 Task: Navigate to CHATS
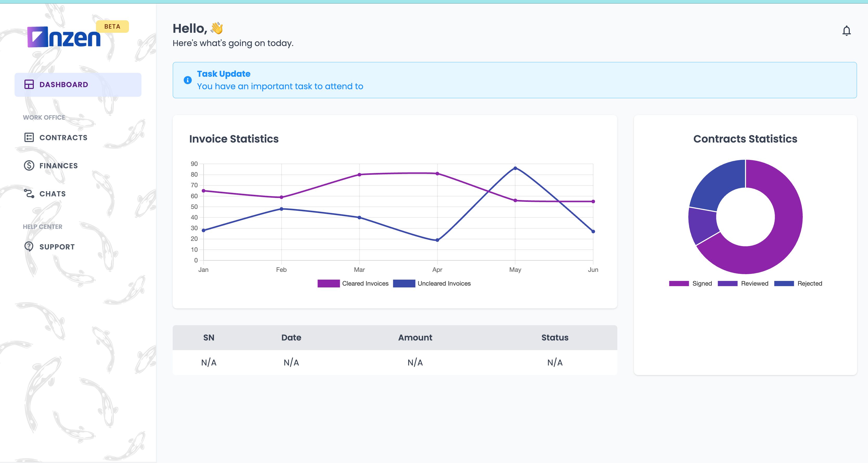pos(53,194)
